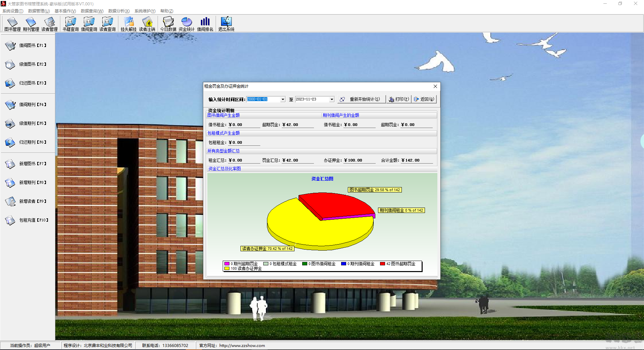This screenshot has width=644, height=350.
Task: Click 包租模式产生金额 section header
Action: [x=224, y=133]
